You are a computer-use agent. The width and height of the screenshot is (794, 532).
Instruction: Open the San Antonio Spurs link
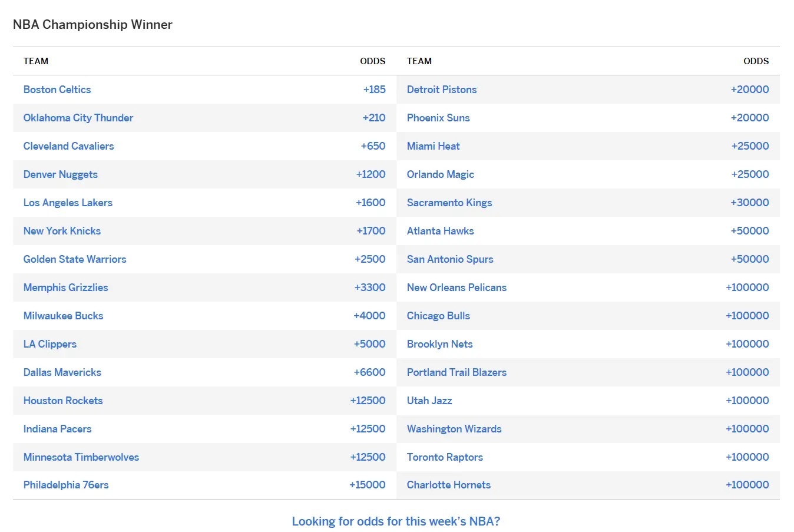[x=450, y=259]
